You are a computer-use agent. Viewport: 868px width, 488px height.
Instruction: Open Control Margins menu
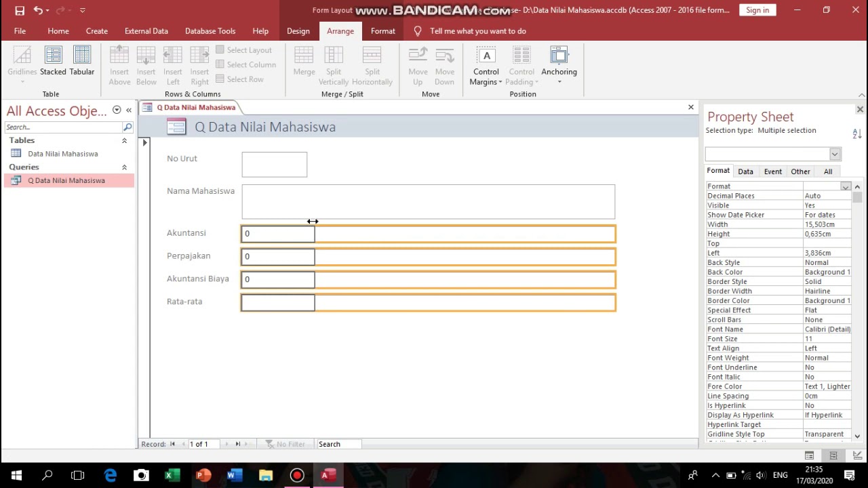coord(486,66)
